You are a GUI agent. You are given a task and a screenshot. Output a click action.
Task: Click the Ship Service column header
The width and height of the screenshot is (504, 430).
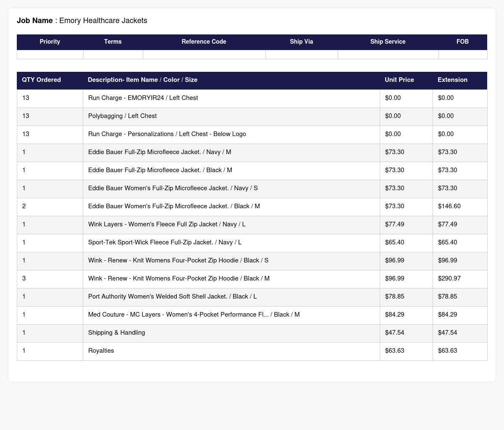pyautogui.click(x=388, y=42)
